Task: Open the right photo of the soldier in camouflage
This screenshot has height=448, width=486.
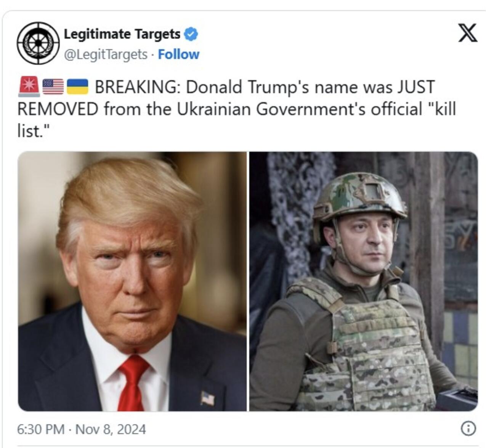Action: click(364, 281)
